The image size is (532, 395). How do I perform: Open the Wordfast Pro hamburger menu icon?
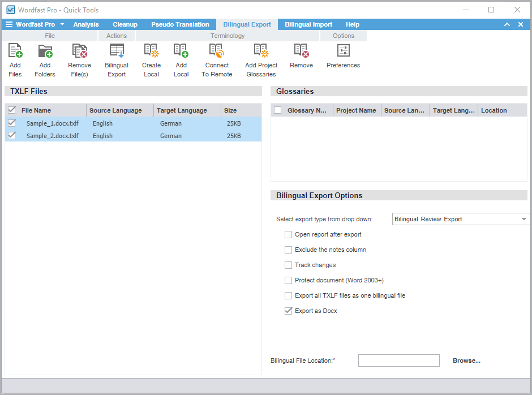9,24
